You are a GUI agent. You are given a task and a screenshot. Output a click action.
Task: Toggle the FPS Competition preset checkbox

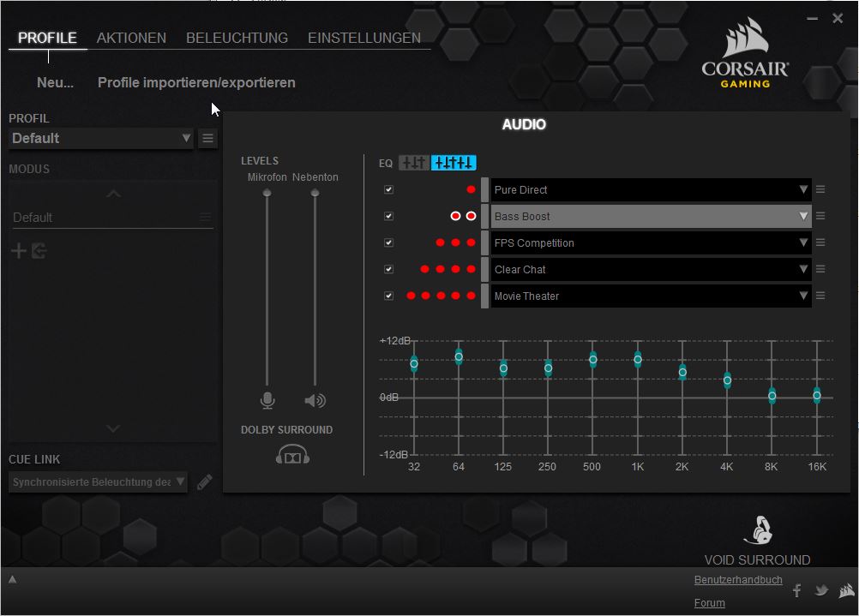point(388,243)
